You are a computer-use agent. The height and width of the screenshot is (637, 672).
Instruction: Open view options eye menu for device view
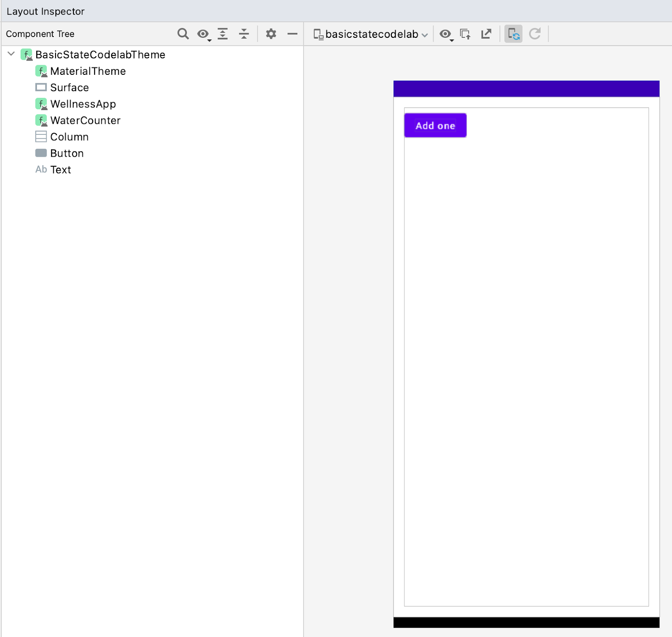(445, 34)
